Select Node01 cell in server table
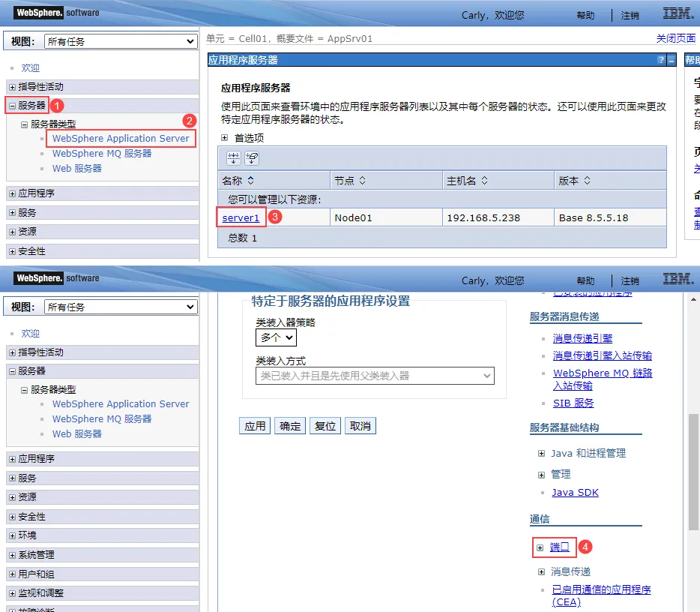Viewport: 700px width, 612px height. [x=386, y=218]
